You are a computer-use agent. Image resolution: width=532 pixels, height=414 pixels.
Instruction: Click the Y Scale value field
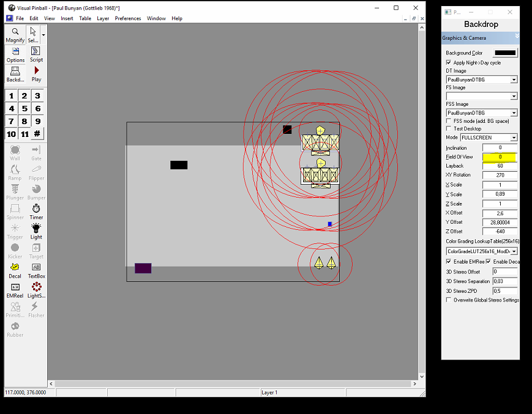(x=500, y=194)
